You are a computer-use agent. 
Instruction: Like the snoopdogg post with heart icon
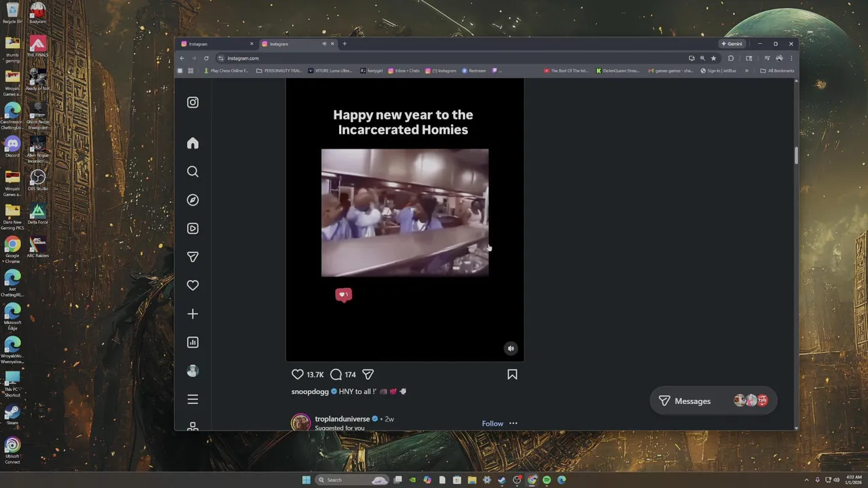(x=298, y=374)
